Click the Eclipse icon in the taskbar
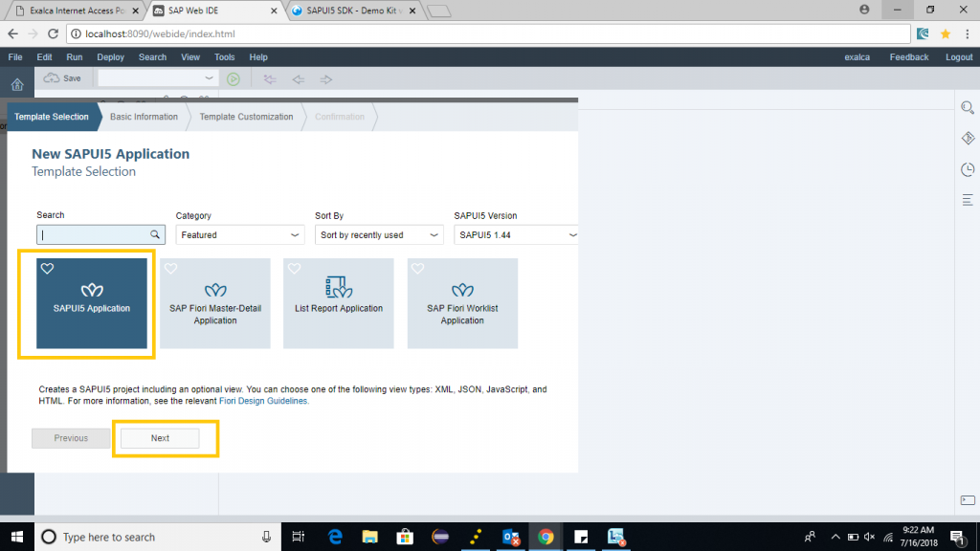This screenshot has width=980, height=551. pos(440,537)
